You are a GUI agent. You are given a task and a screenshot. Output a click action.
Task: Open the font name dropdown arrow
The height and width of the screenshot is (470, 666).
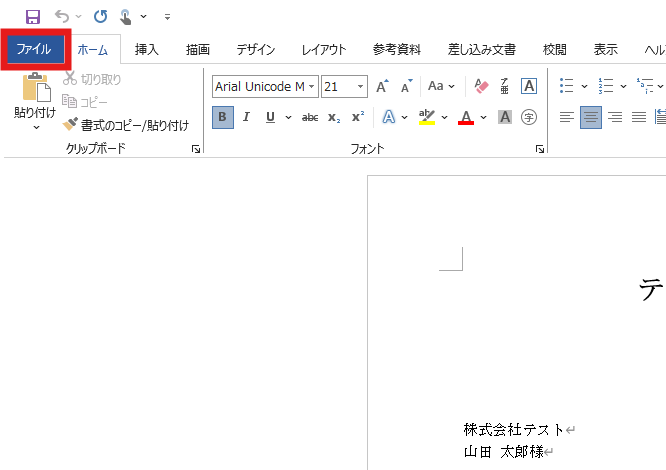[312, 87]
